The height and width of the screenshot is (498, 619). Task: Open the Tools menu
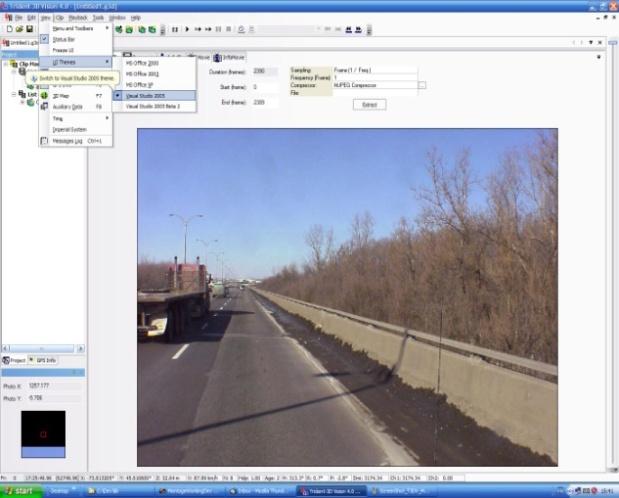click(98, 18)
